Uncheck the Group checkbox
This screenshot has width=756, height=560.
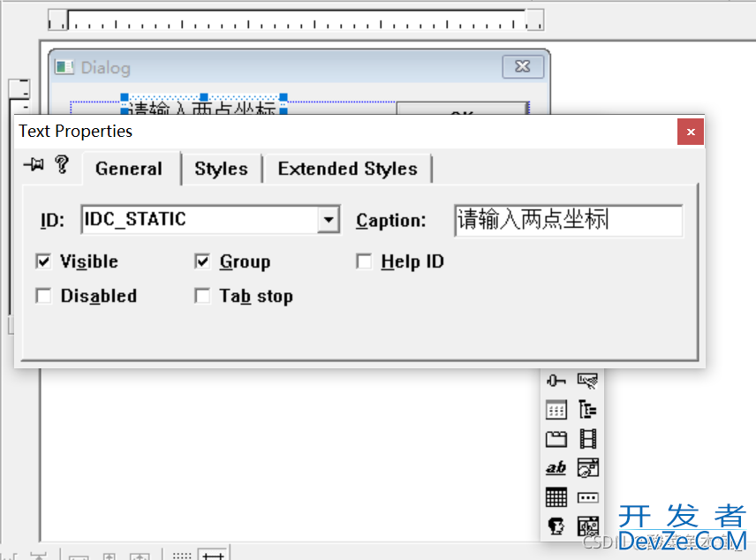click(202, 261)
